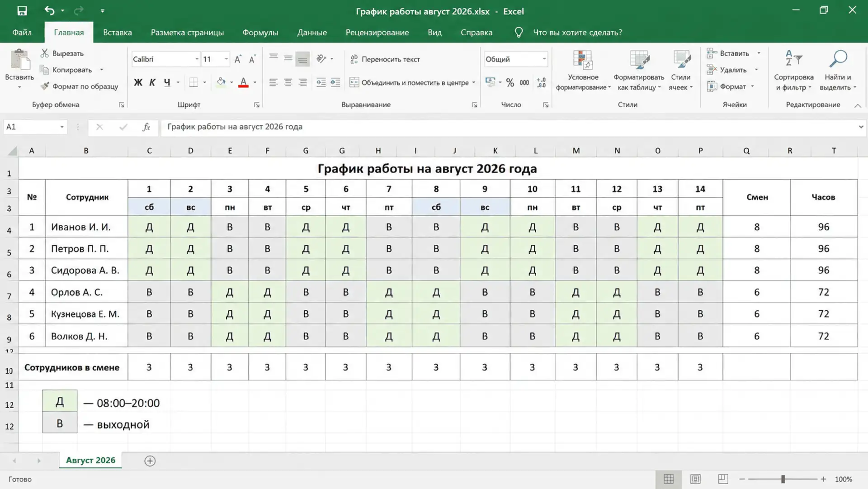Adjust the zoom slider handle

point(783,479)
